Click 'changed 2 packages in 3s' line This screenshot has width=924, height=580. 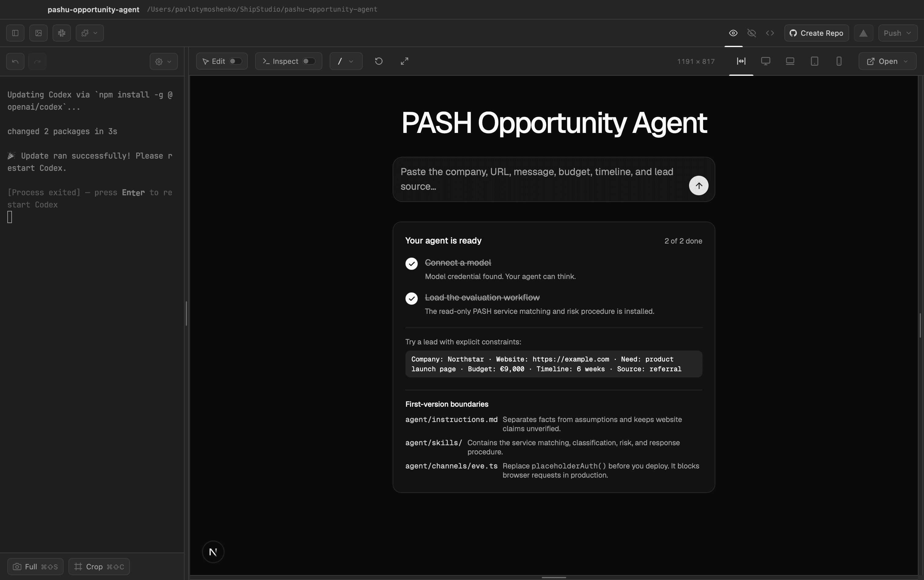[x=63, y=132]
